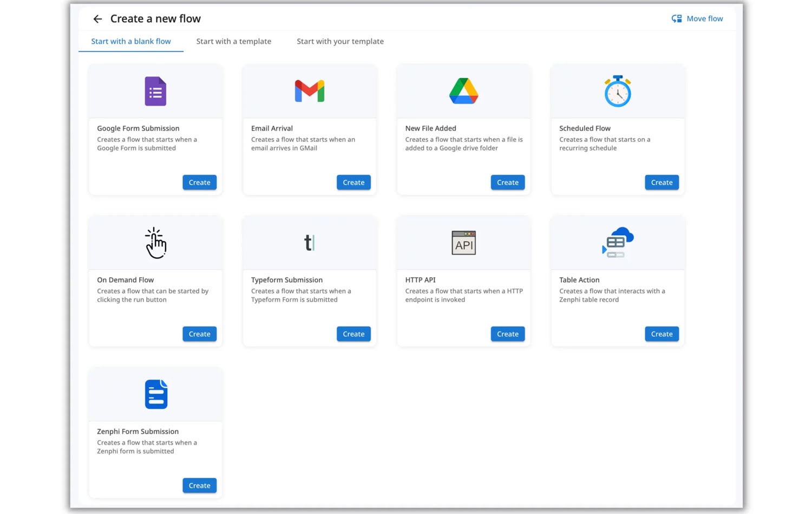Click the back arrow to exit flow creation
Viewport: 812px width, 514px height.
coord(97,18)
